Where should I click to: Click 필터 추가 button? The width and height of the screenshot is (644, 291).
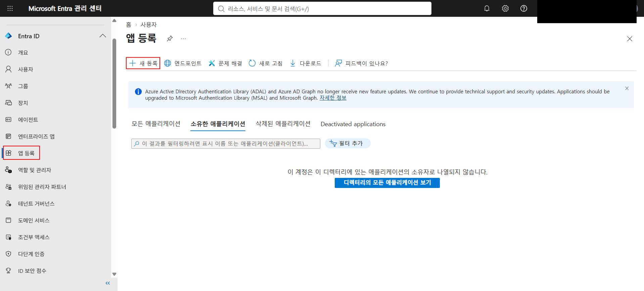(x=348, y=143)
